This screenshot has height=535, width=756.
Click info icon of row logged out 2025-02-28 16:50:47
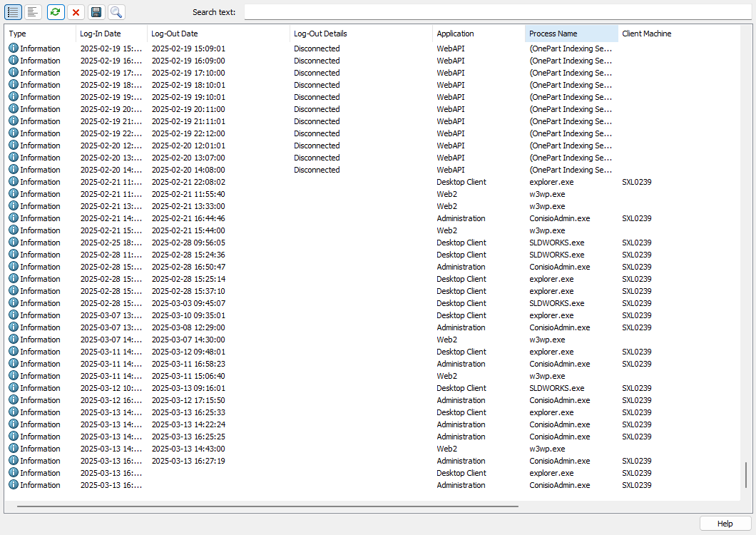click(14, 266)
